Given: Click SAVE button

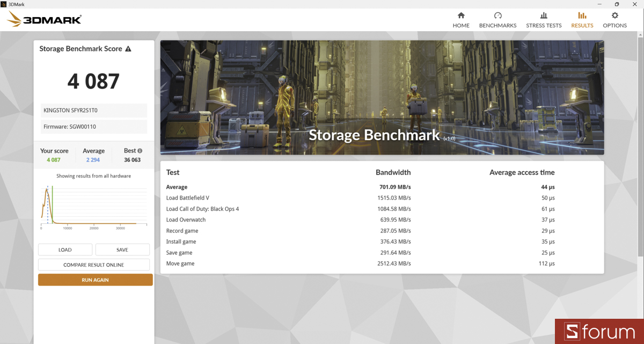Looking at the screenshot, I should tap(122, 250).
